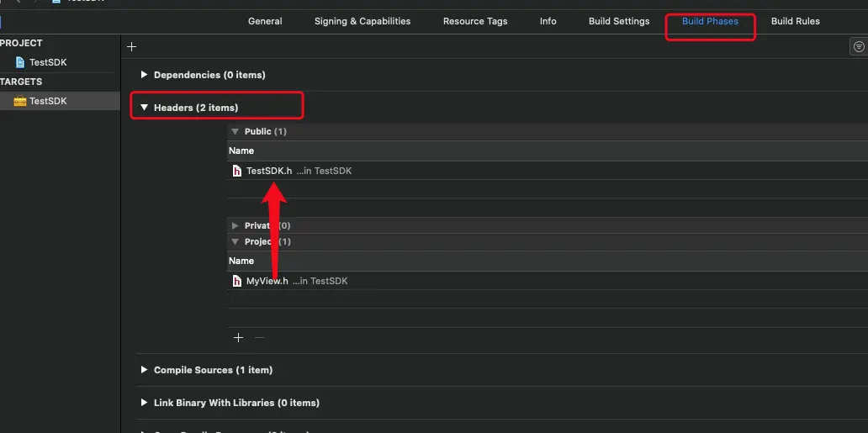Click the PROJECT sidebar heading
This screenshot has width=868, height=433.
21,43
